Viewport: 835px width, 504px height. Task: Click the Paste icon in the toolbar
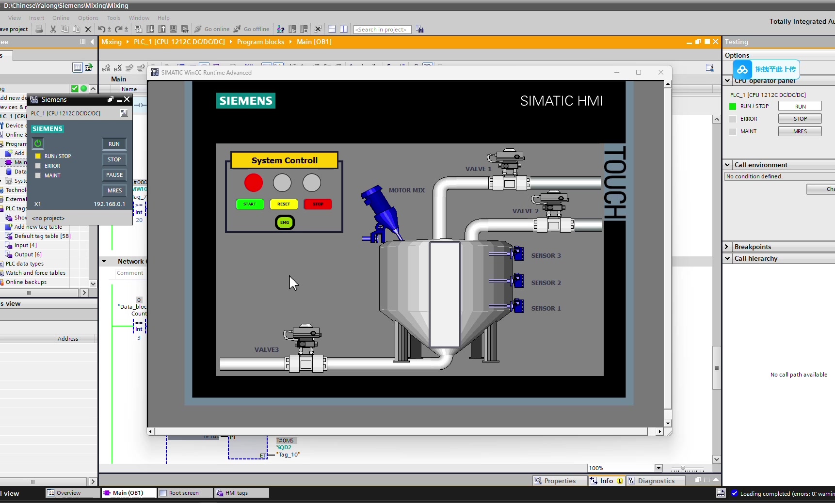76,30
